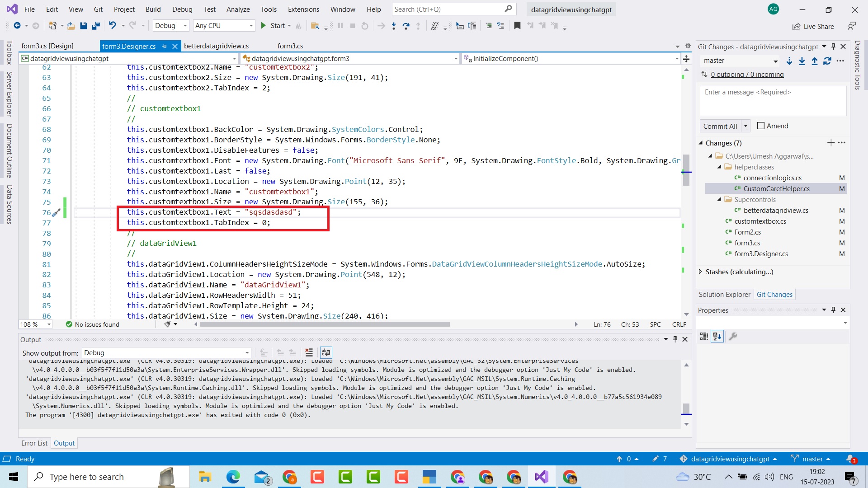Open the Build menu
Viewport: 868px width, 488px height.
(153, 9)
